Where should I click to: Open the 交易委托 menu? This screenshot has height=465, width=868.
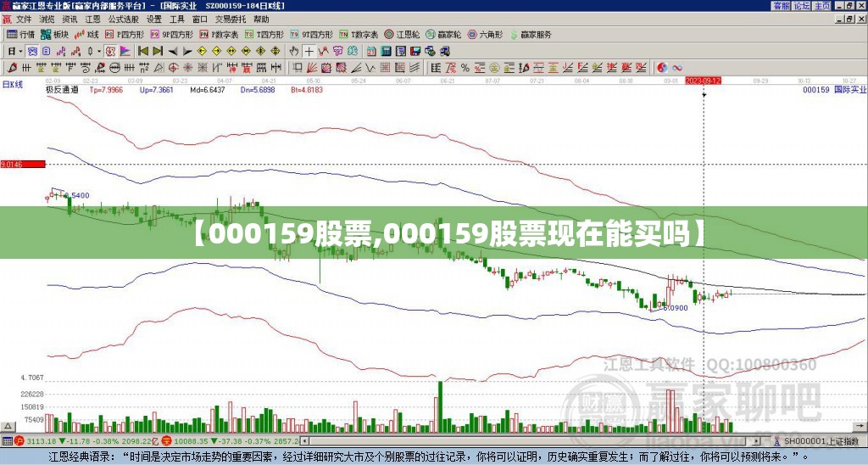[x=231, y=20]
